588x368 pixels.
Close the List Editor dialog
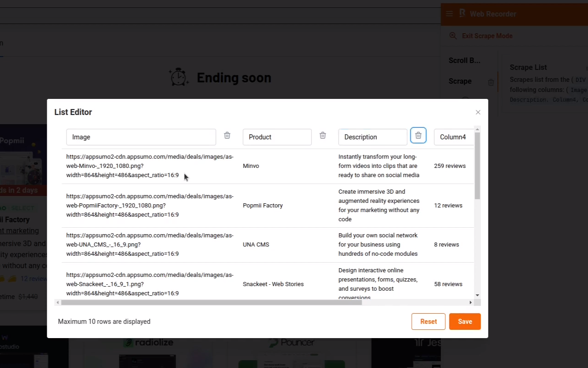(478, 112)
